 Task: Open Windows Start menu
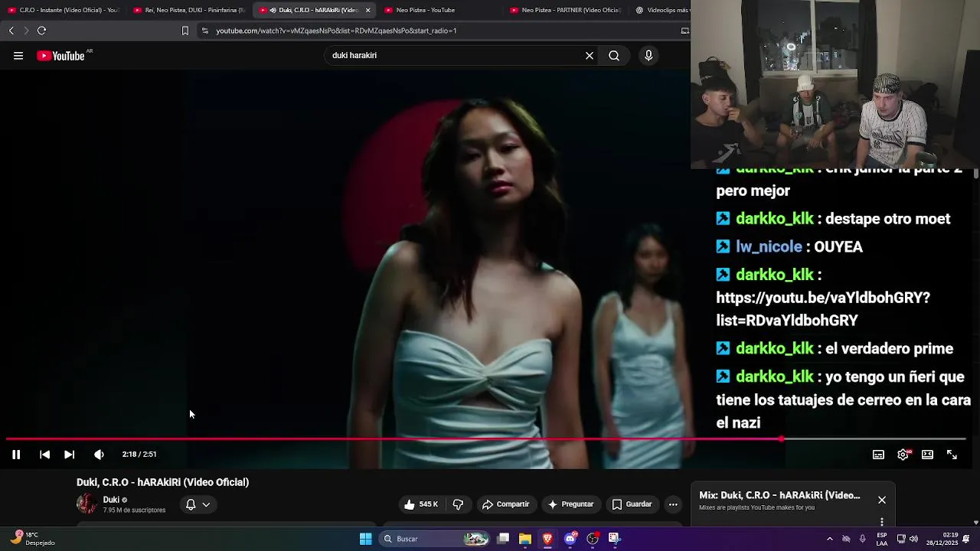(x=366, y=539)
